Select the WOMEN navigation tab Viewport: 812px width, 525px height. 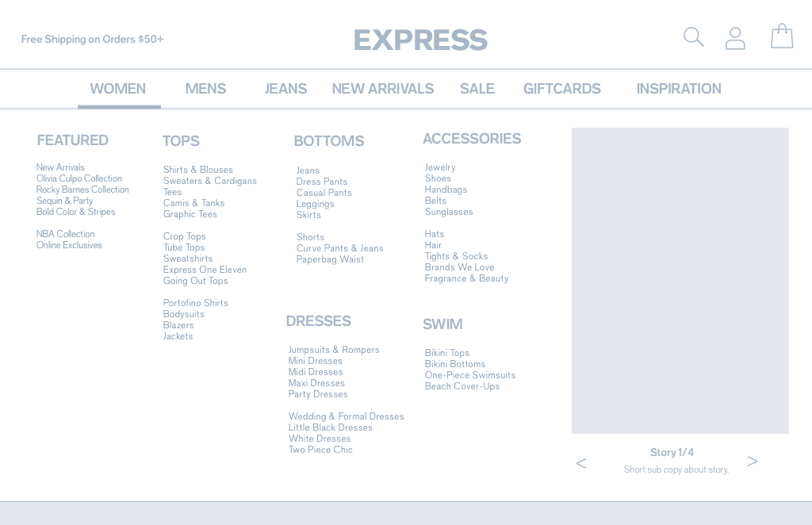118,89
